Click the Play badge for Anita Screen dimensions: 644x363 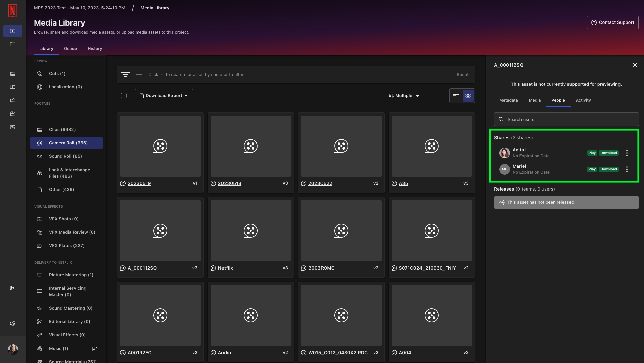[x=592, y=153]
